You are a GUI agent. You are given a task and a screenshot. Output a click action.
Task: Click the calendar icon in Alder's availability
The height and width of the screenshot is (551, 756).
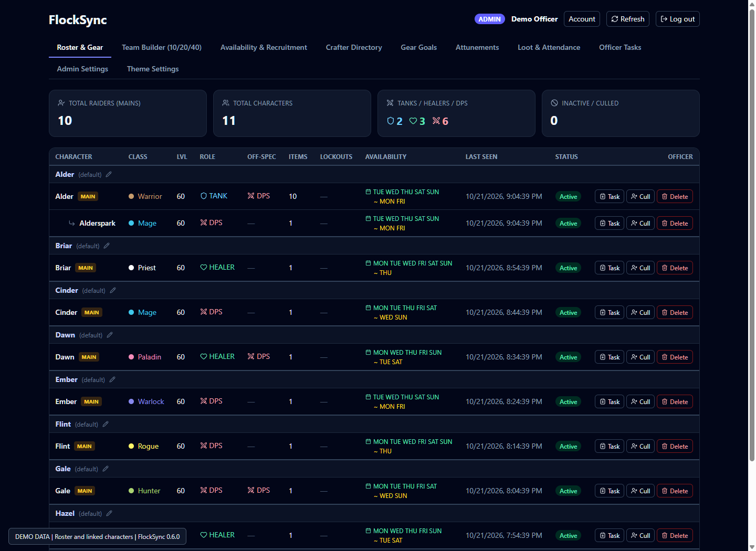tap(369, 192)
